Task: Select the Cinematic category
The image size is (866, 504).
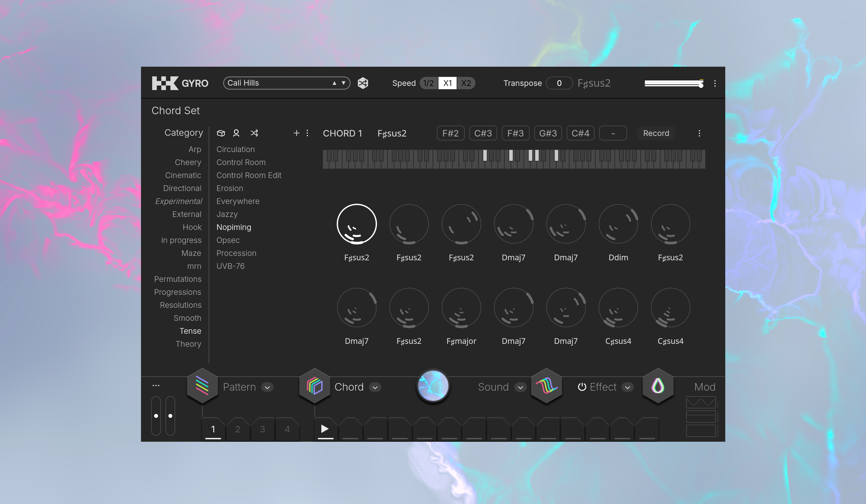Action: pos(183,175)
